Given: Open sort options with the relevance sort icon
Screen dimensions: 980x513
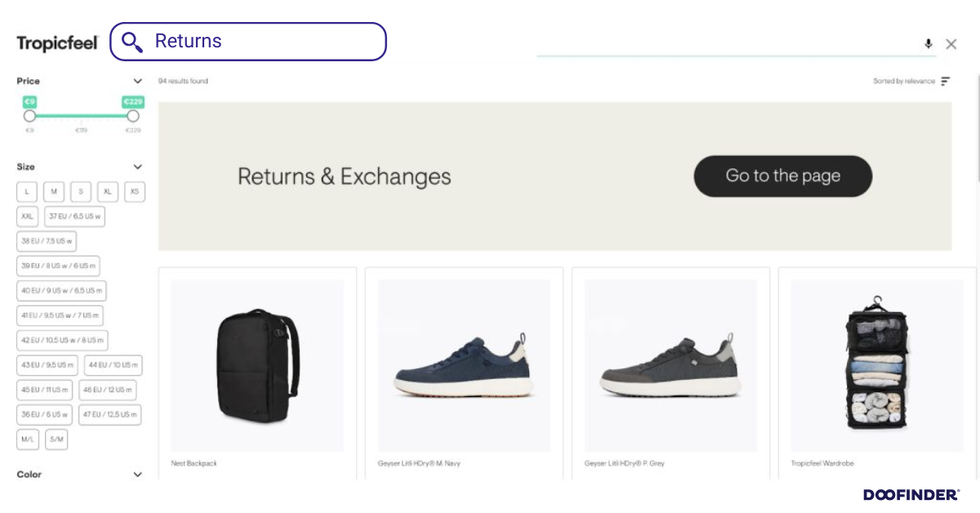Looking at the screenshot, I should point(946,81).
